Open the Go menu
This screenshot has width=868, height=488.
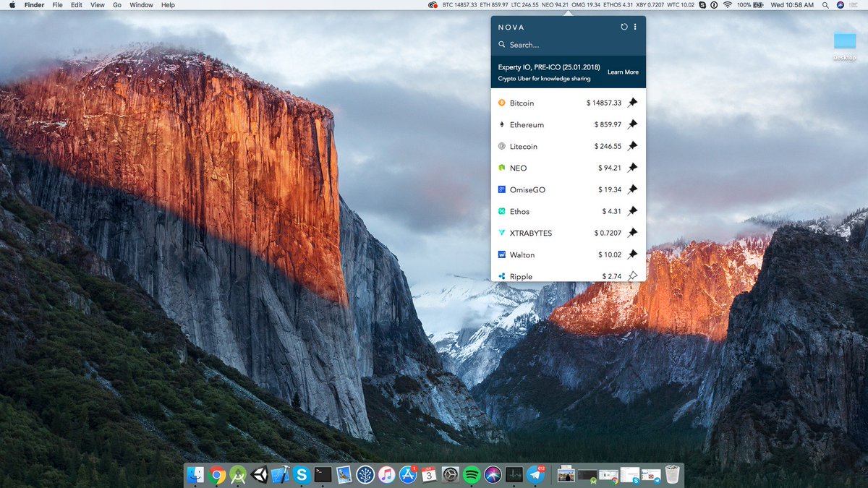(x=117, y=5)
